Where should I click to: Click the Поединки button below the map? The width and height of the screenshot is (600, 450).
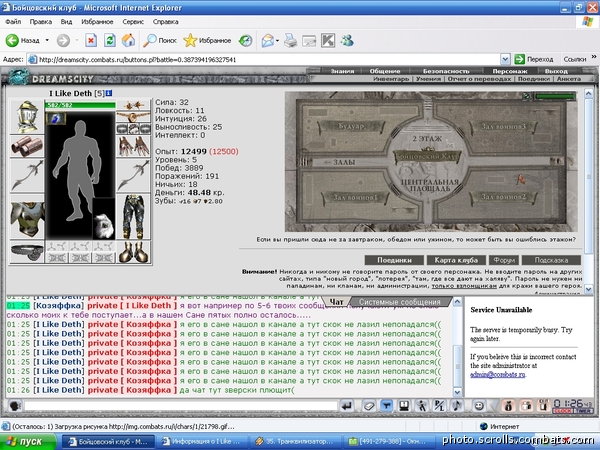(394, 260)
